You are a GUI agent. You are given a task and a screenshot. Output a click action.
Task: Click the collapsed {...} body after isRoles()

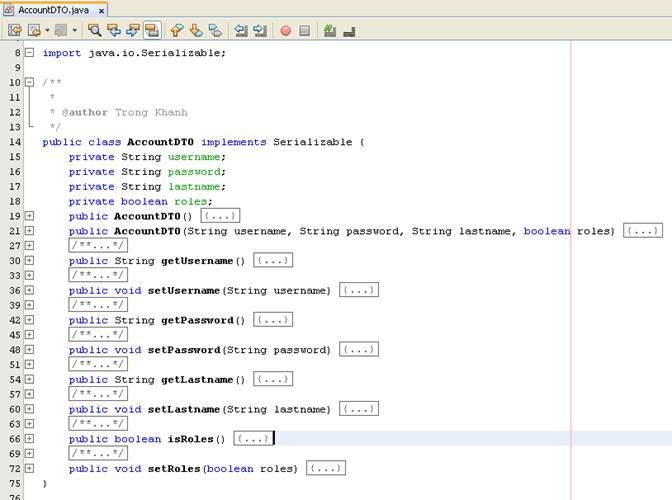253,438
